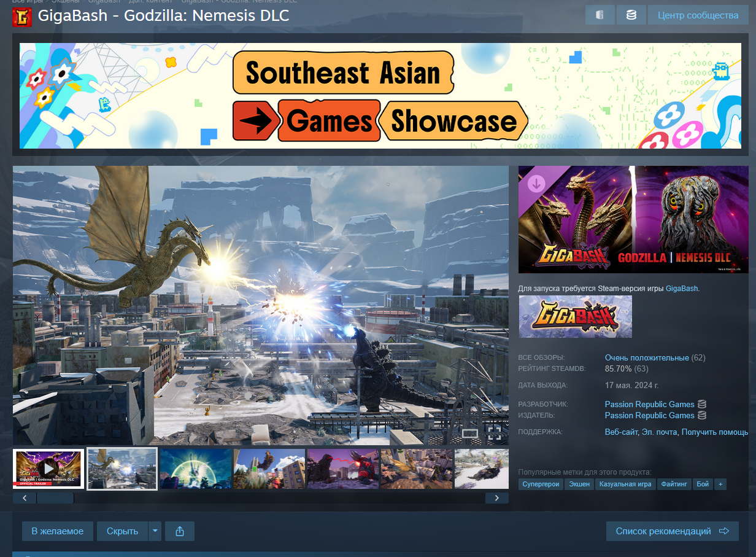Click the book-shaped icon beside Центр сообщества
This screenshot has height=557, width=756.
coord(600,15)
